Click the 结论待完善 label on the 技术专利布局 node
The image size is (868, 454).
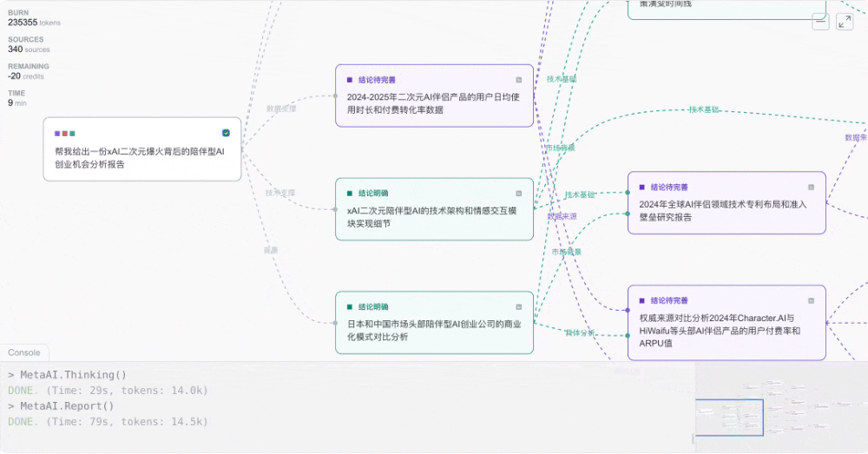click(x=669, y=188)
